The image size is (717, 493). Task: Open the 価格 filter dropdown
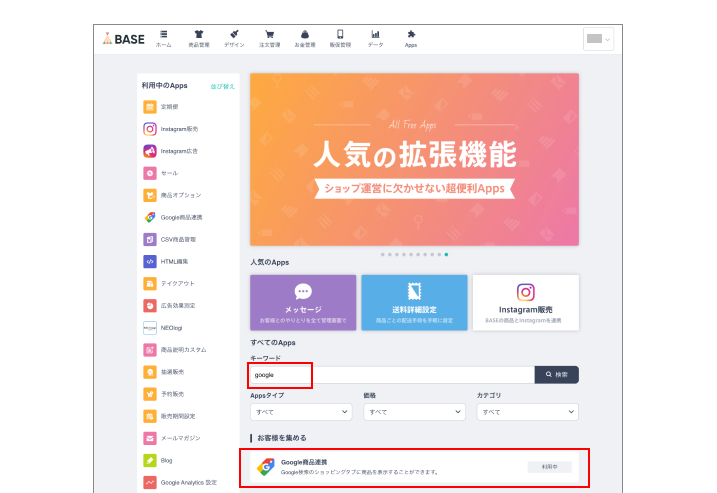[414, 412]
